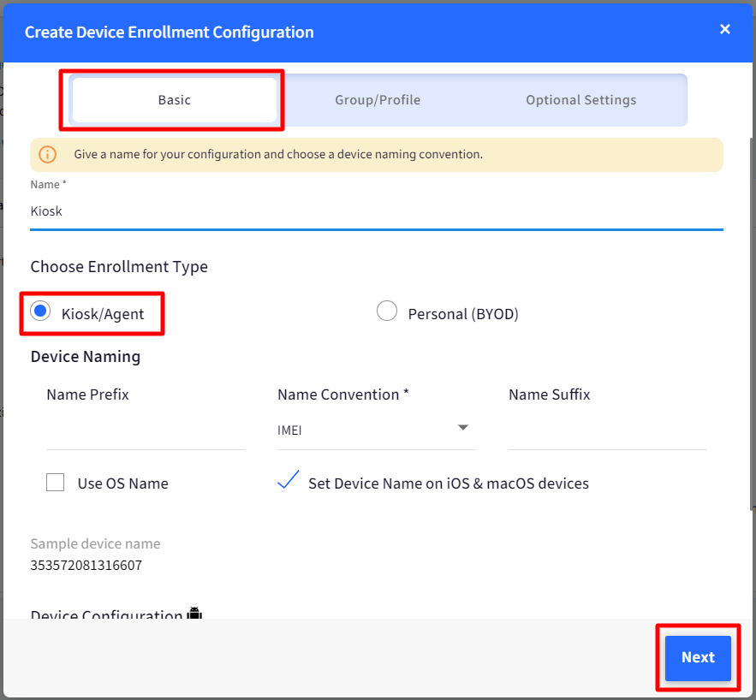
Task: Click the Device Configuration heading
Action: 106,614
